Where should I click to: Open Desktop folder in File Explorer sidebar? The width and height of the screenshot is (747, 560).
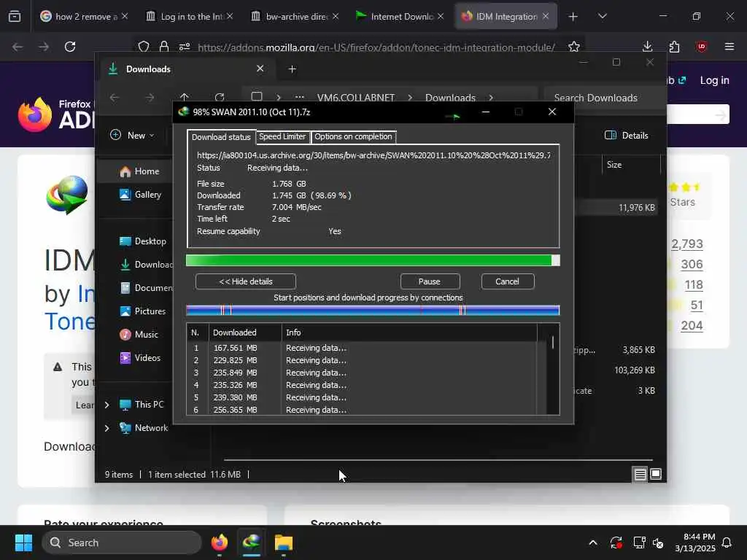pos(142,241)
